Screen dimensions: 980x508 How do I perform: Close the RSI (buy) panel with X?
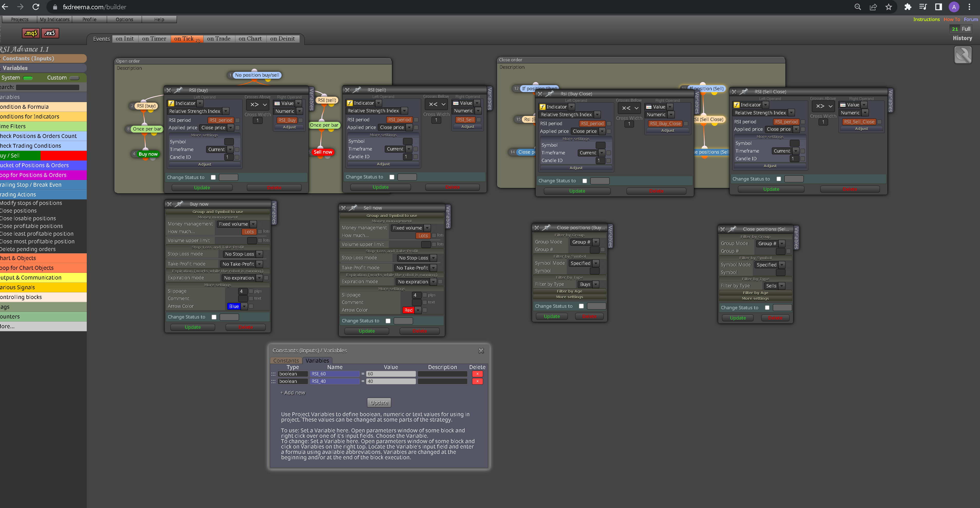click(169, 90)
